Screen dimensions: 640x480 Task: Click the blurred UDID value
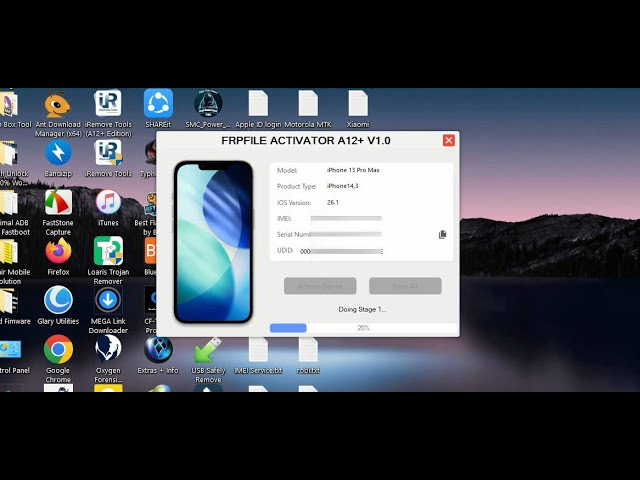(x=341, y=251)
